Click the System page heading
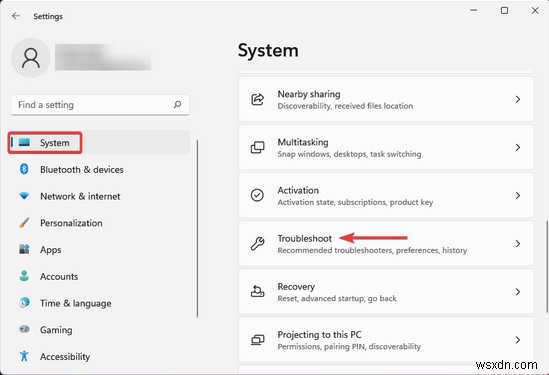The image size is (549, 375). [268, 51]
